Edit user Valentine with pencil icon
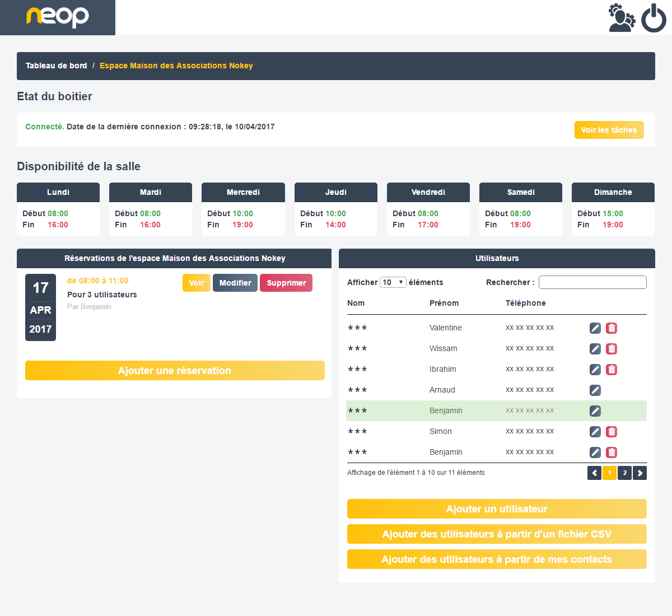 pos(595,328)
